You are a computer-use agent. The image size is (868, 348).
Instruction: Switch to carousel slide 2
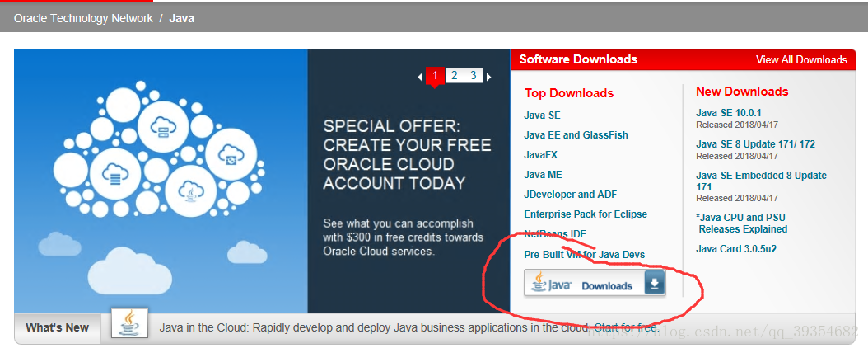point(454,75)
